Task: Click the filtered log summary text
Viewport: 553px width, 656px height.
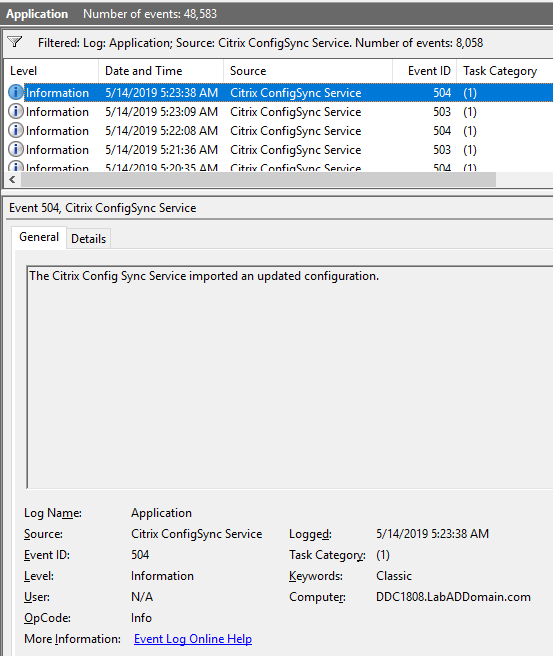Action: pos(260,43)
